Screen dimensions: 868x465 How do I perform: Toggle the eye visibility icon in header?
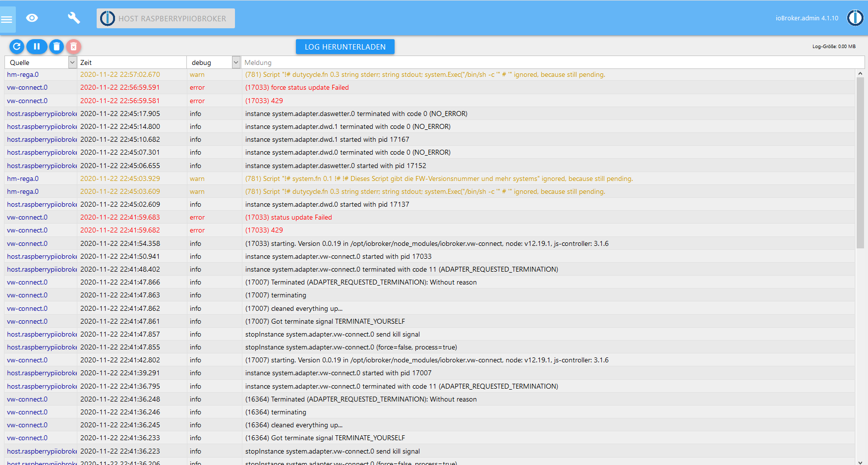click(x=32, y=18)
